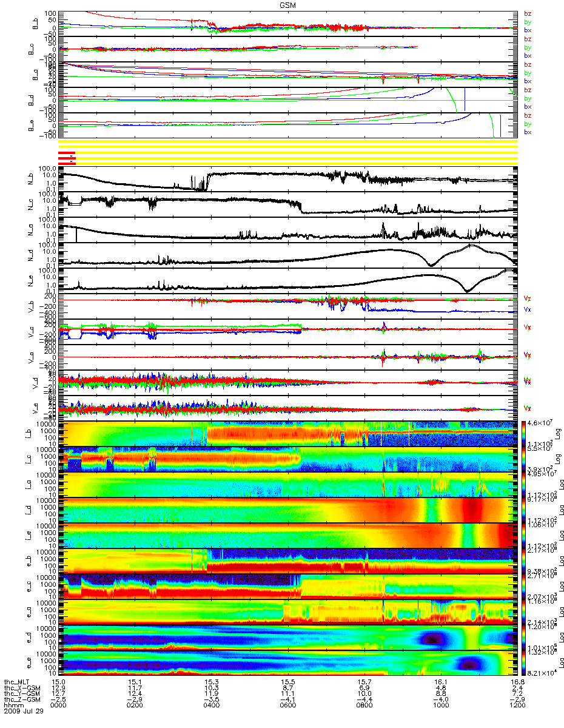
Task: Click the MLT value 15.0
Action: [58, 682]
